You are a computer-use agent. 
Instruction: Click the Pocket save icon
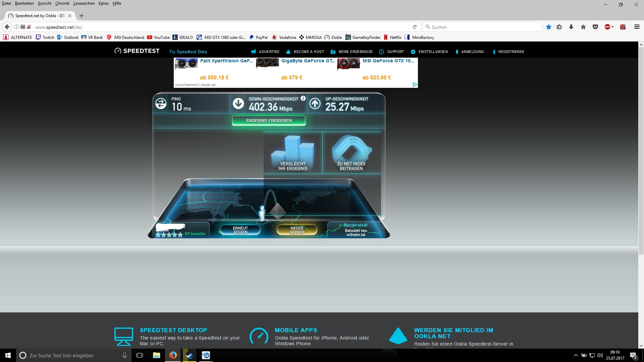[x=595, y=27]
